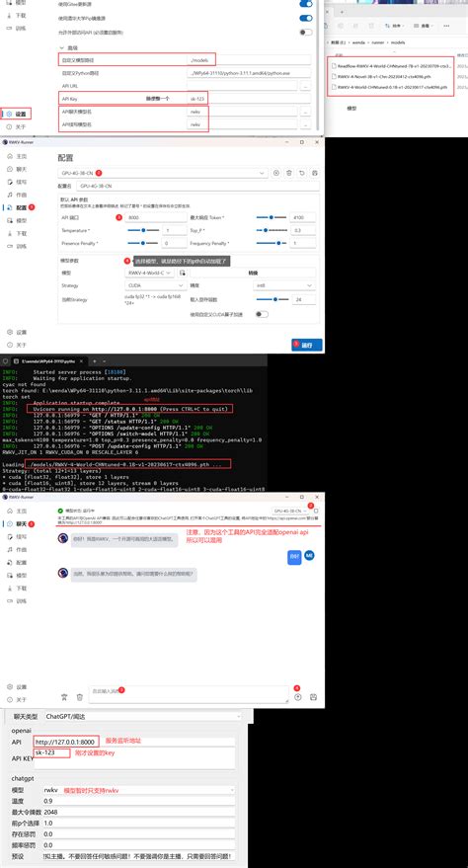
Task: Open 聊天类型 ChatGPT/闻达 dropdown
Action: tap(143, 716)
